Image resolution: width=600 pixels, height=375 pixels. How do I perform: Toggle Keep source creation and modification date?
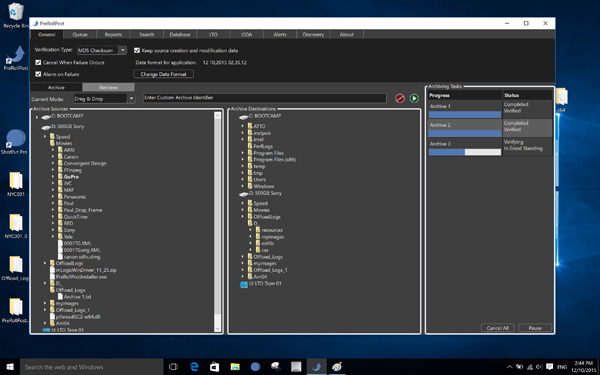coord(137,50)
